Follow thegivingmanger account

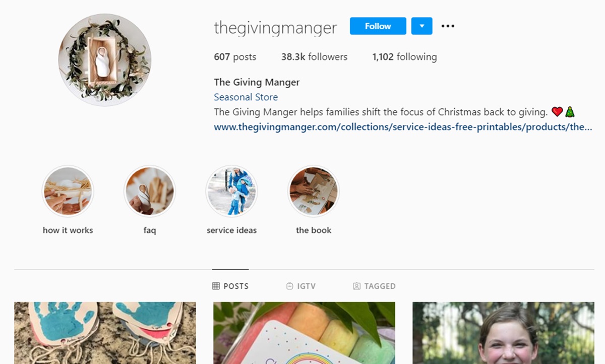378,26
